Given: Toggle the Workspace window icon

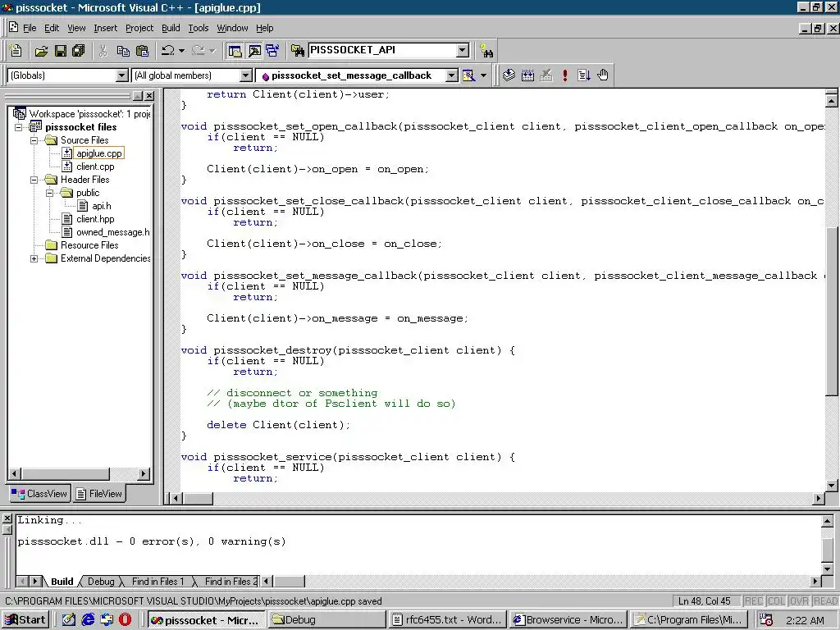Looking at the screenshot, I should click(235, 51).
